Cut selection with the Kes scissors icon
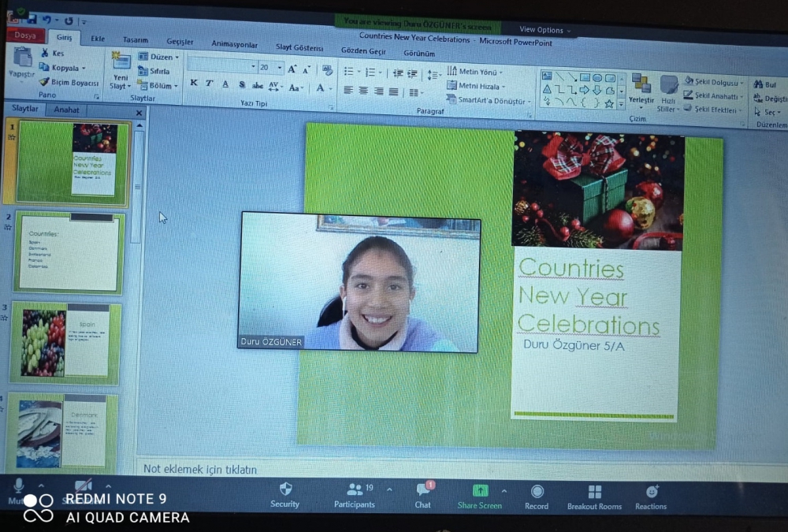The height and width of the screenshot is (532, 788). pos(45,53)
